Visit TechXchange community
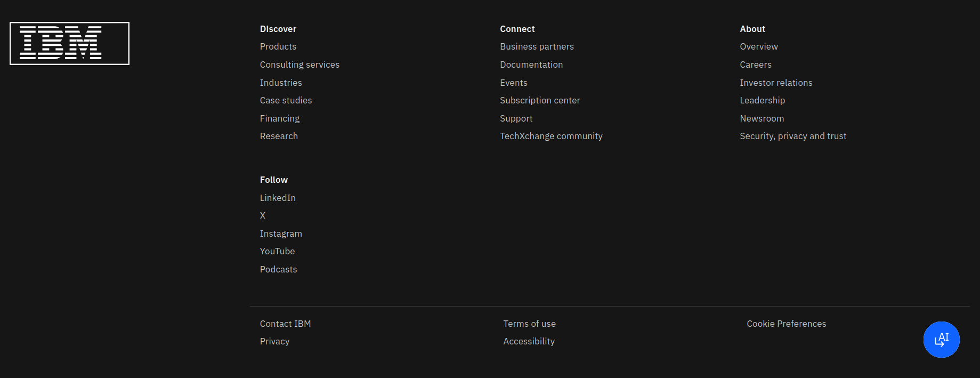980x378 pixels. 551,136
